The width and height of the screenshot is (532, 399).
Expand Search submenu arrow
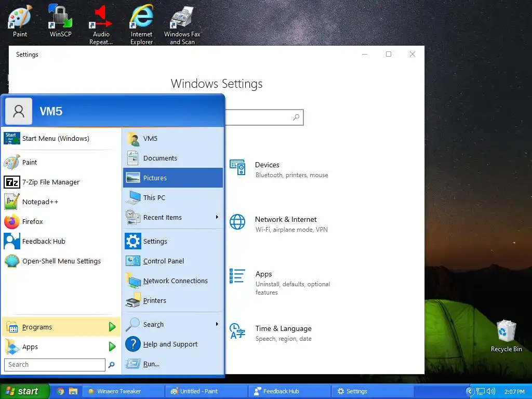point(217,324)
